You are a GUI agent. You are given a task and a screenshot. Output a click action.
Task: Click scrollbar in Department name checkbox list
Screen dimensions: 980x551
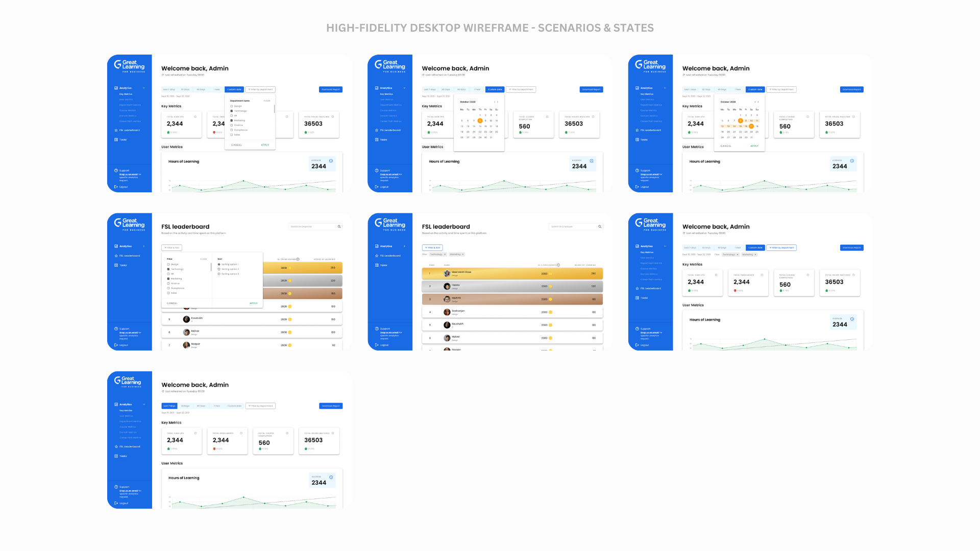[275, 109]
